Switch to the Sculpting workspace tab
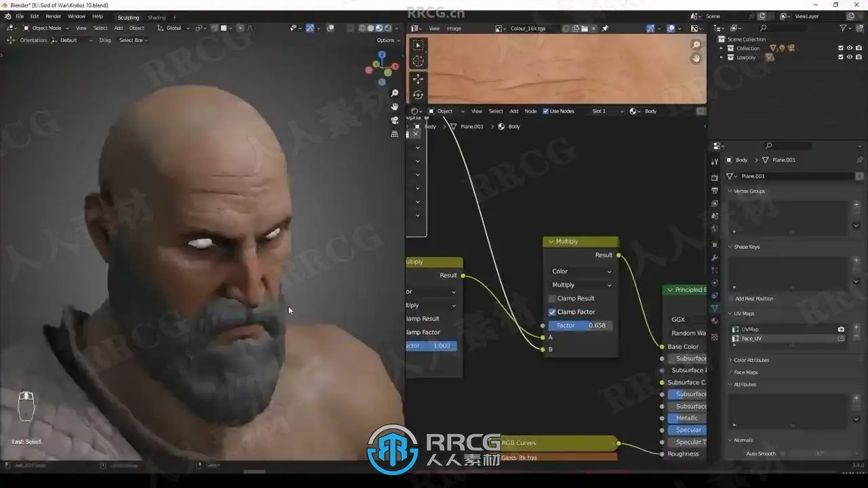Viewport: 868px width, 488px height. click(128, 18)
